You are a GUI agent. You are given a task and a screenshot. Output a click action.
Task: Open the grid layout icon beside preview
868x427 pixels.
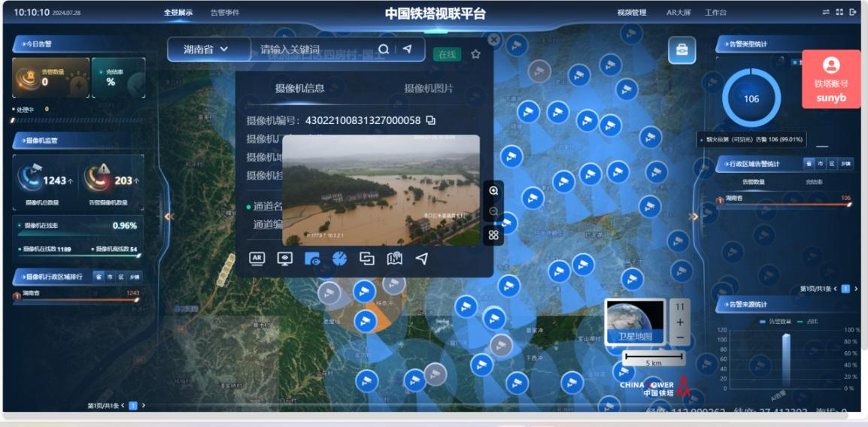click(493, 235)
